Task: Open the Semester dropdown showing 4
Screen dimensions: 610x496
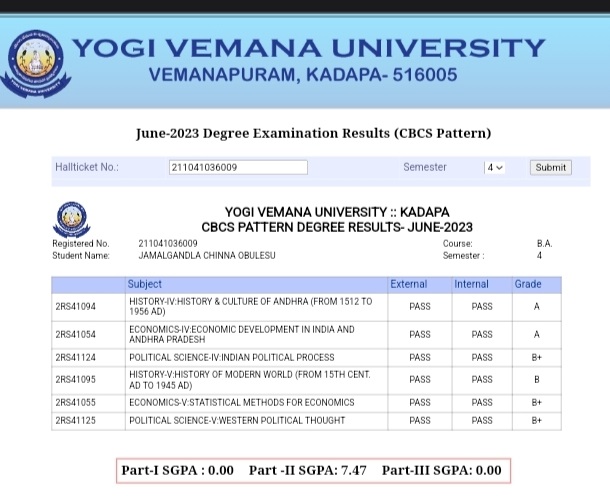Action: click(494, 167)
